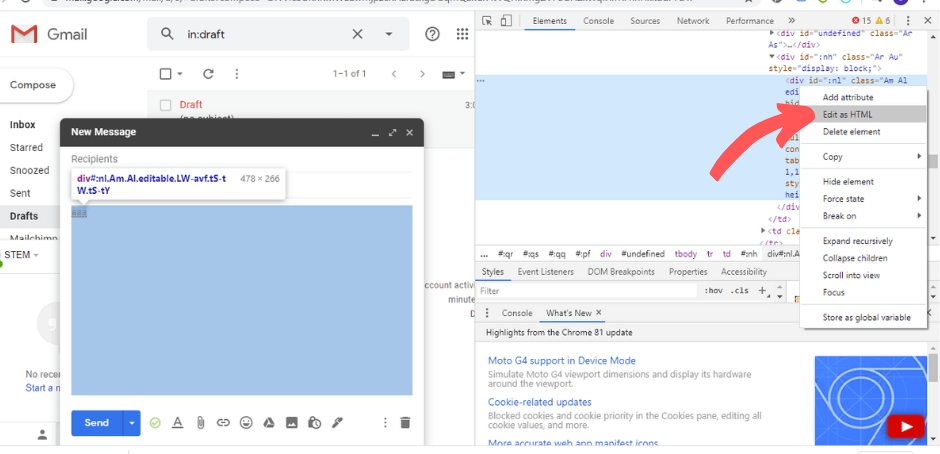
Task: Choose Hide element from context menu
Action: (x=864, y=182)
